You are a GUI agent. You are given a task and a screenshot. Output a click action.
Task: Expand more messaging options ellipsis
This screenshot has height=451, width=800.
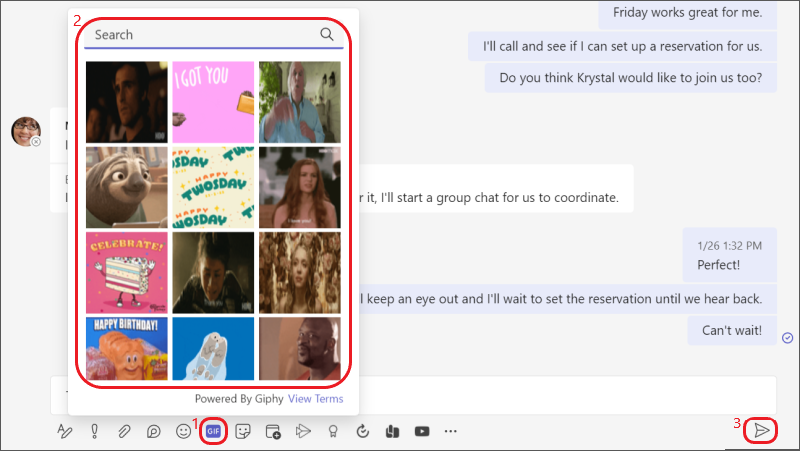coord(451,431)
